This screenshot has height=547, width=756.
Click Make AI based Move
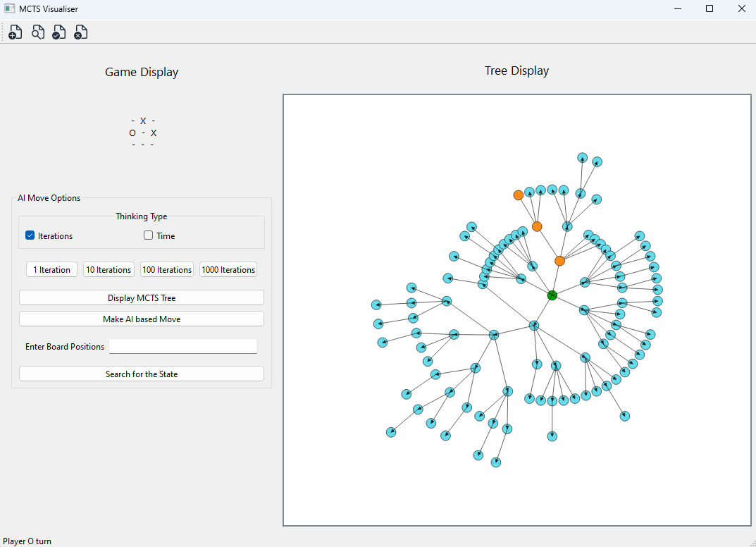coord(141,319)
